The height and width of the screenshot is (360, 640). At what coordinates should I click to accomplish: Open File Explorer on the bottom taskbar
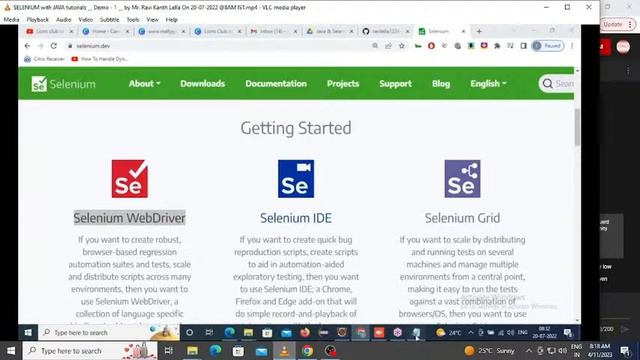pos(192,351)
